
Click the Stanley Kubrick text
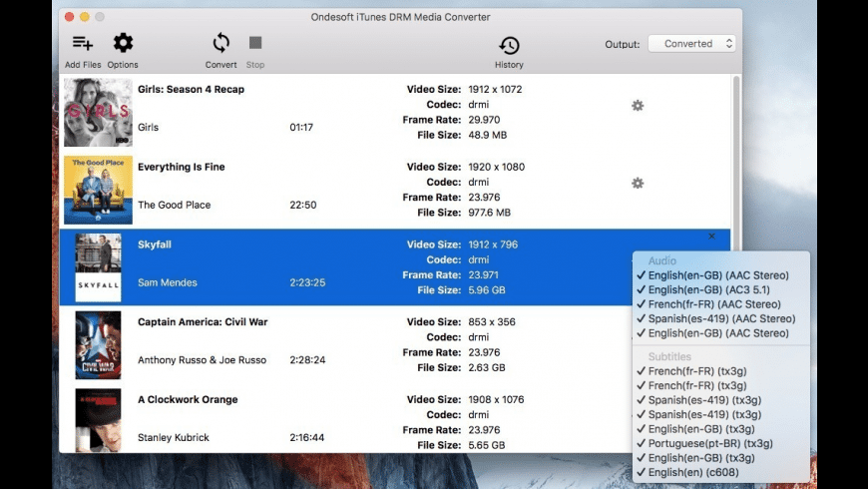pyautogui.click(x=174, y=437)
